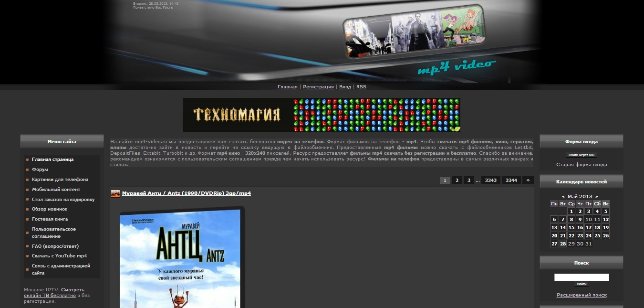Open the Антц DVD cover image
This screenshot has height=308, width=644.
click(x=182, y=257)
